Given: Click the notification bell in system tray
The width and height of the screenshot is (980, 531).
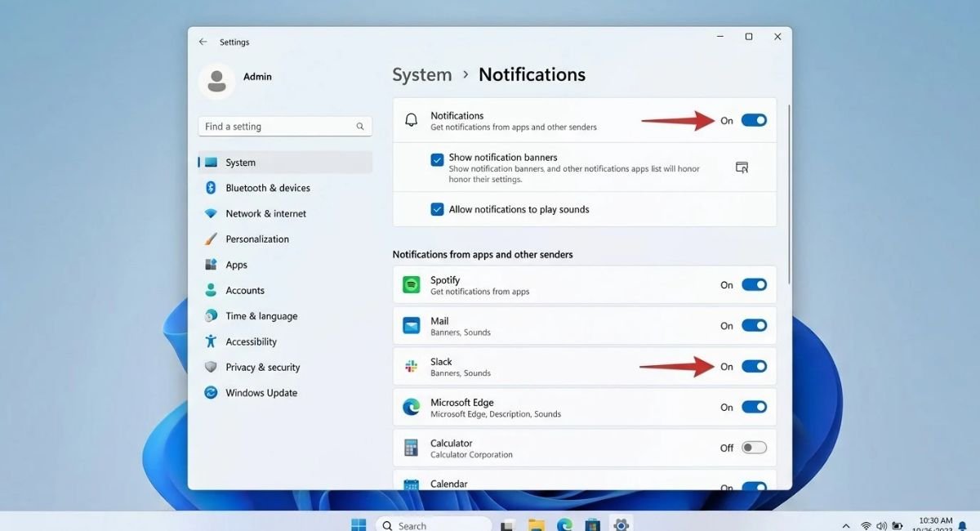Looking at the screenshot, I should [x=963, y=527].
